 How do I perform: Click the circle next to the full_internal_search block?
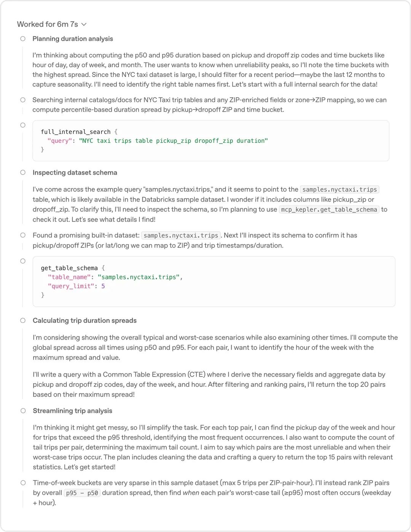(23, 125)
